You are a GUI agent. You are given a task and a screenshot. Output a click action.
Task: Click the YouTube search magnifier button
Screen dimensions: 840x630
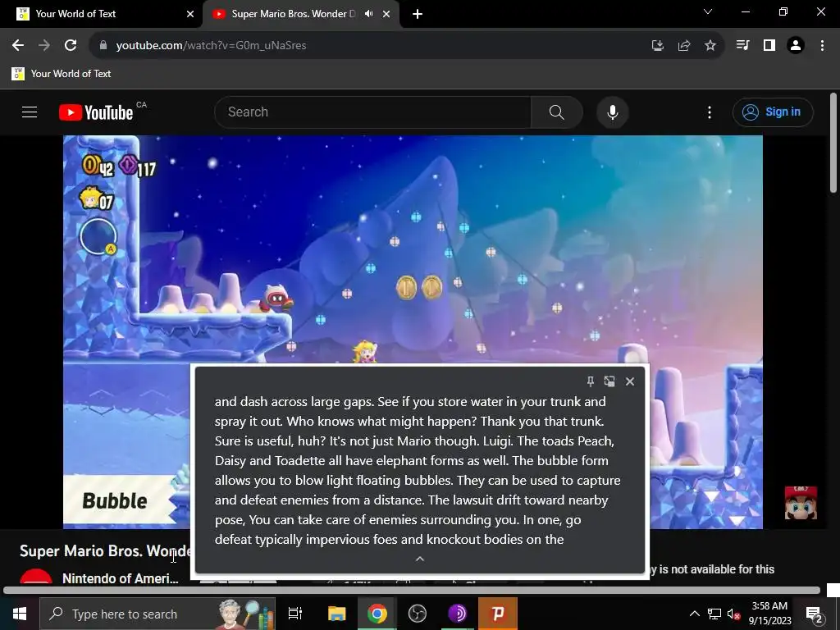pos(557,112)
